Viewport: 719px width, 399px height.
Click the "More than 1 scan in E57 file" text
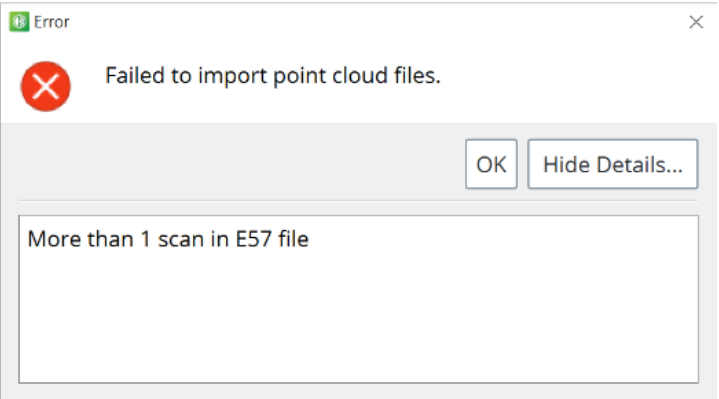pos(168,239)
